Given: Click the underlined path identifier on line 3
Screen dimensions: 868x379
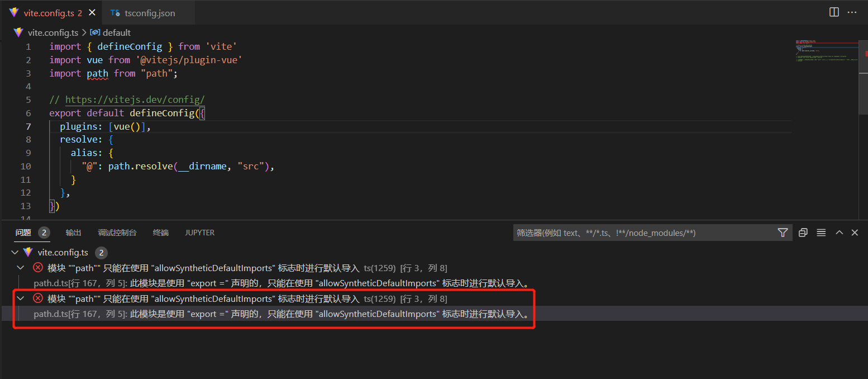Looking at the screenshot, I should coord(98,73).
